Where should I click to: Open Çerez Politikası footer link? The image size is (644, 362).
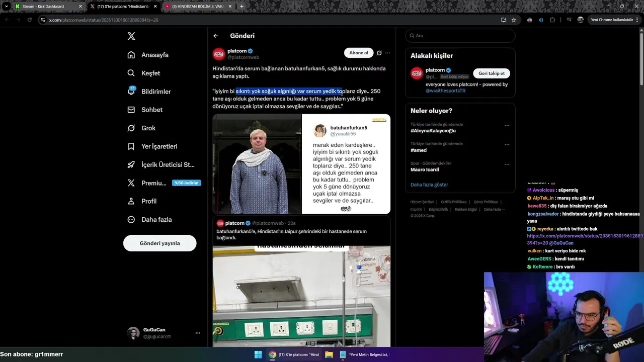point(486,202)
